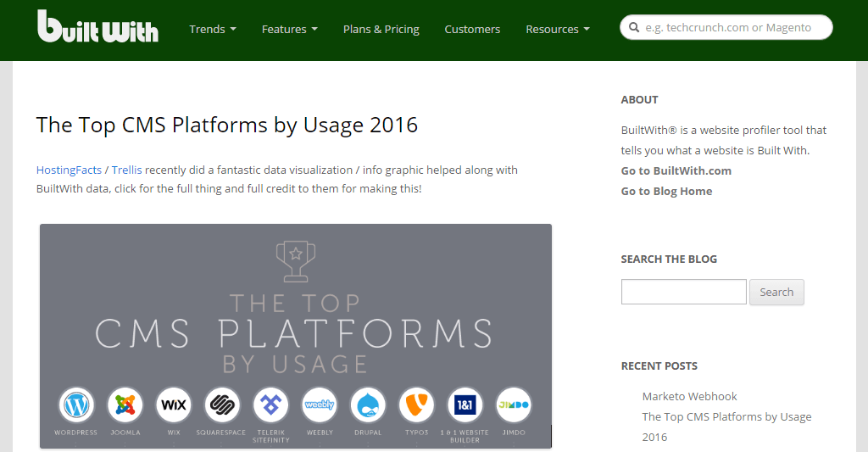Click The Top CMS Platforms by Usage 2016 heading
The height and width of the screenshot is (452, 868).
[x=227, y=125]
